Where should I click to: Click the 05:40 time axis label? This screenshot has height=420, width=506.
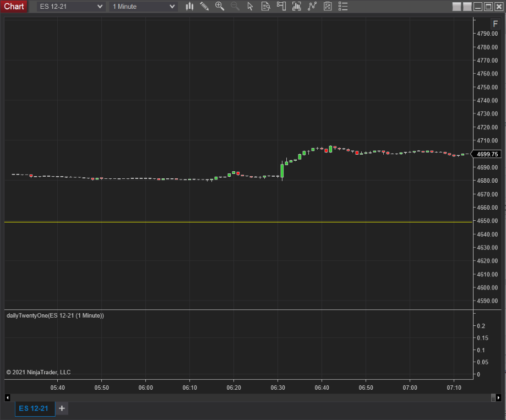[57, 388]
